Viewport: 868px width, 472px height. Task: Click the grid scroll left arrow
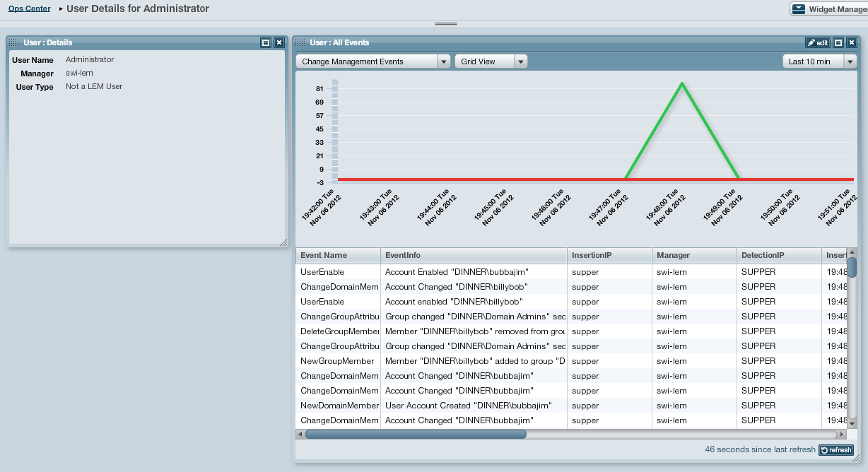click(300, 435)
